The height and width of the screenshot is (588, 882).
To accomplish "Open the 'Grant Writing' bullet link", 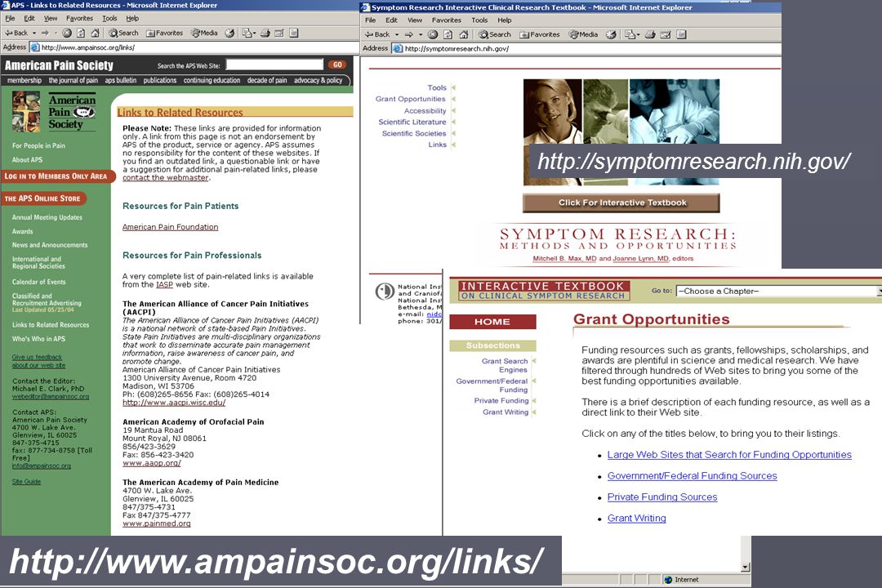I will coord(636,519).
